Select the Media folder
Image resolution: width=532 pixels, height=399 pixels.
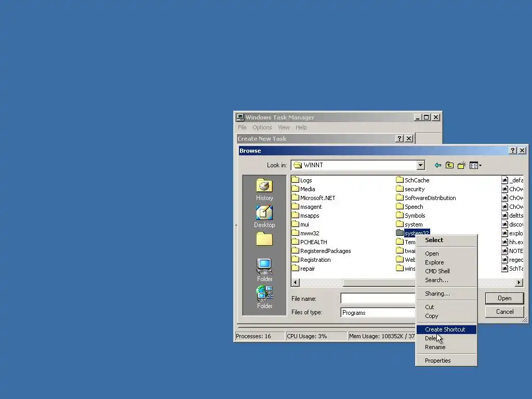303,189
